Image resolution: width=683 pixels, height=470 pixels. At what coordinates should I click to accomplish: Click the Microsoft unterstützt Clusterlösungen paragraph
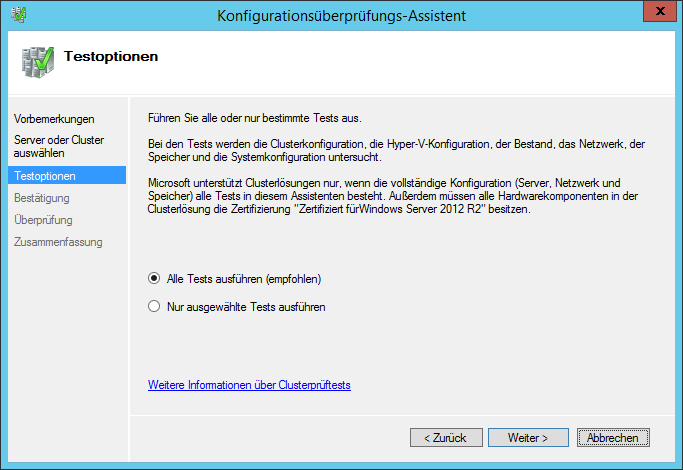tap(392, 196)
